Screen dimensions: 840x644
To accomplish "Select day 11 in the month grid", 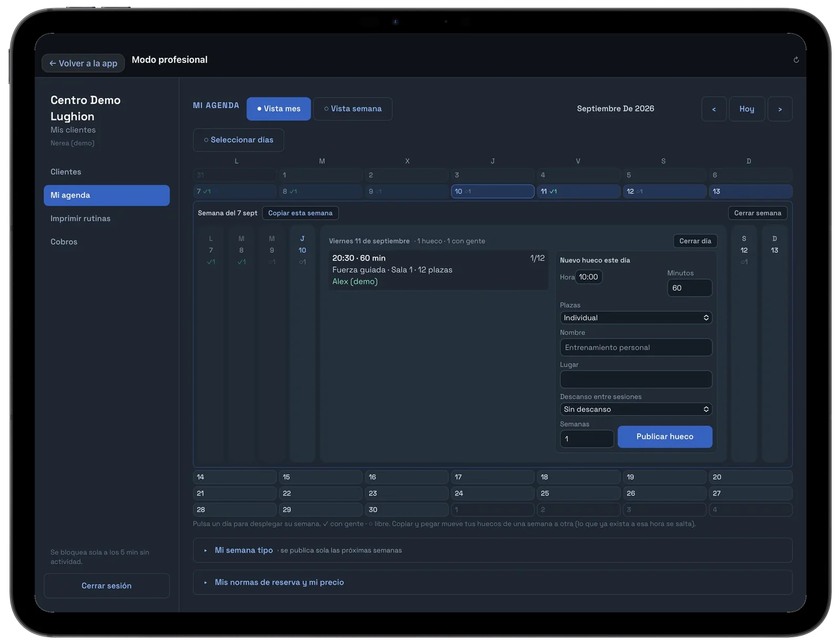I will coord(579,191).
